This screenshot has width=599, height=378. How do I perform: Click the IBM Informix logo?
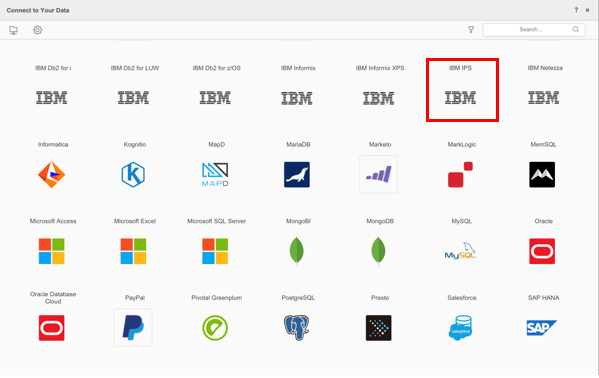tap(297, 98)
